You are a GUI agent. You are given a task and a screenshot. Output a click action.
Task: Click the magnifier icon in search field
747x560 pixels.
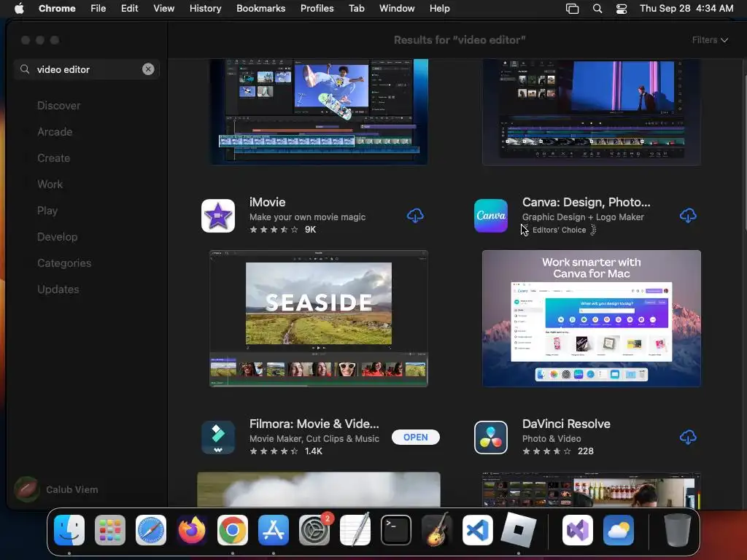tap(25, 69)
